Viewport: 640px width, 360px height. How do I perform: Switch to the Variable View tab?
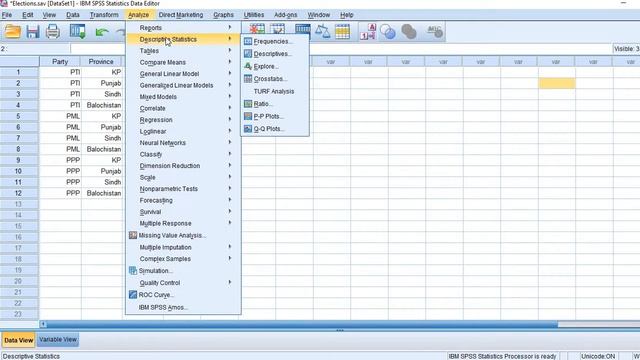tap(58, 340)
